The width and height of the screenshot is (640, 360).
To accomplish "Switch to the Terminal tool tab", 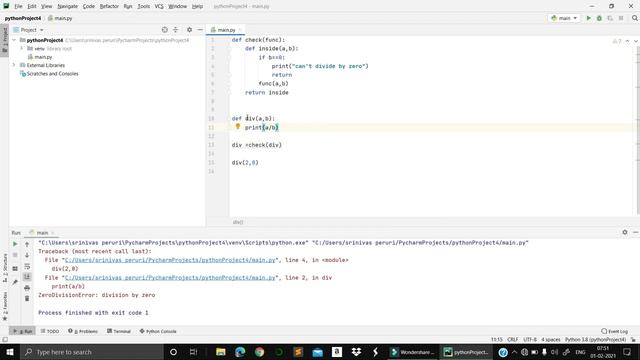I will [119, 331].
